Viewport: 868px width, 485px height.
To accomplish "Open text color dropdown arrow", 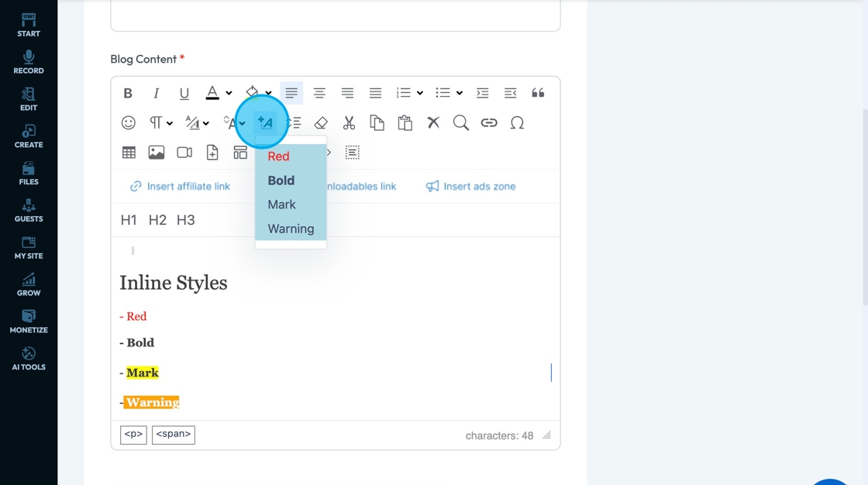I will click(x=229, y=93).
